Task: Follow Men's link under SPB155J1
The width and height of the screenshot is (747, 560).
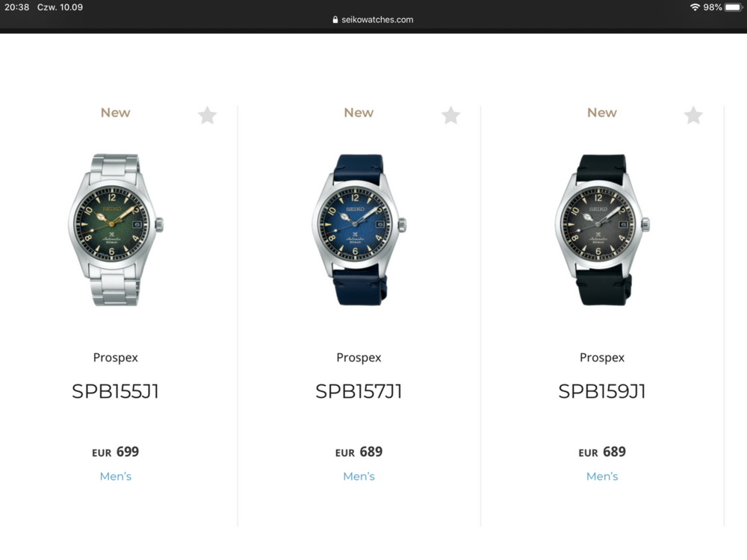Action: click(x=116, y=476)
